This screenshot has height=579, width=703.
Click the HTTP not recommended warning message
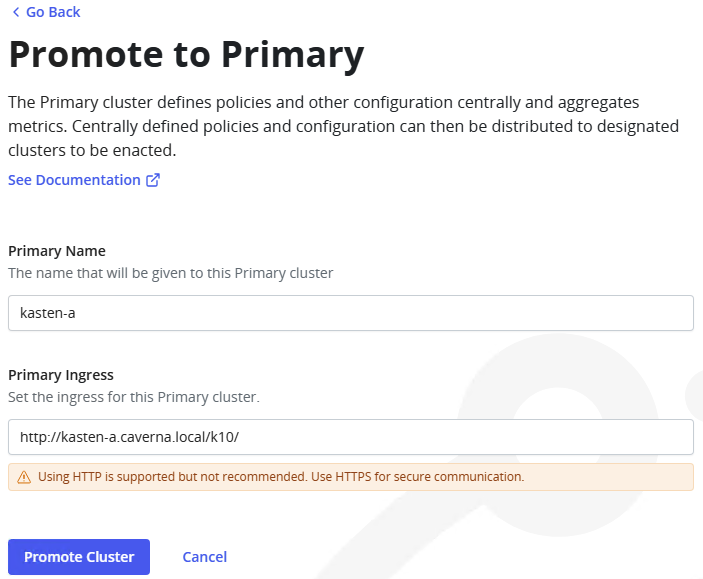pos(281,477)
